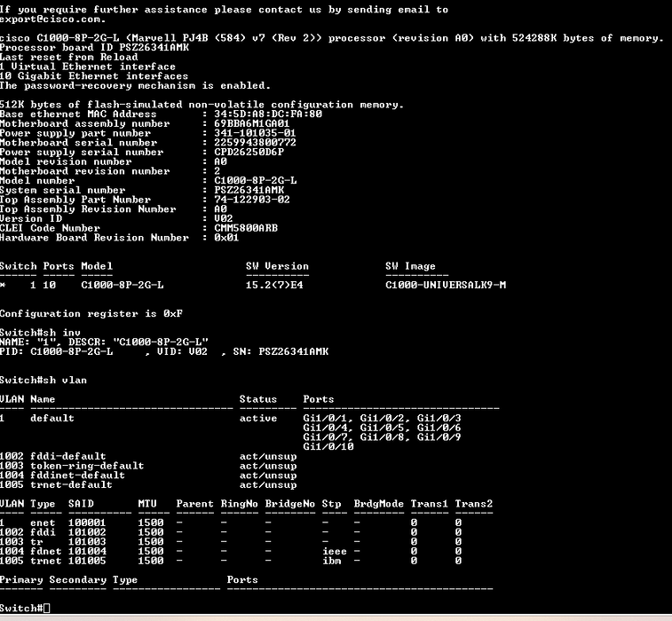672x621 pixels.
Task: Click motherboard assembly number 69BBA6M1GA01
Action: [x=251, y=123]
